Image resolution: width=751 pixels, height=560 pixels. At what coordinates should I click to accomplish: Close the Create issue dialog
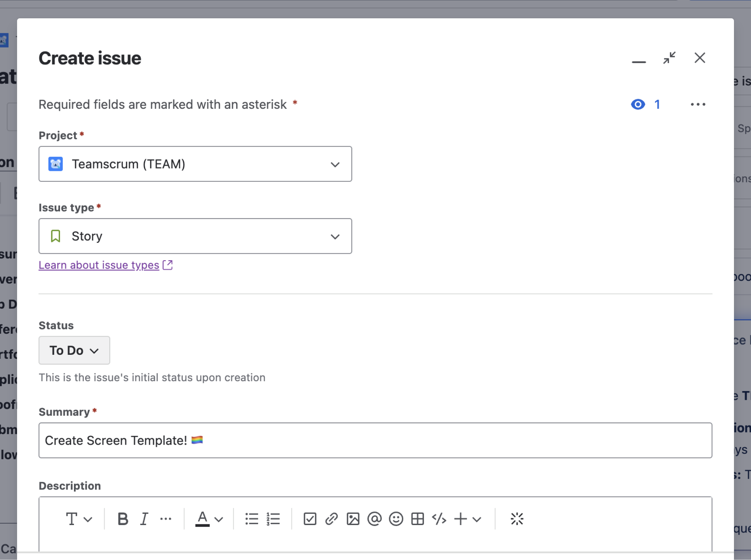tap(700, 58)
